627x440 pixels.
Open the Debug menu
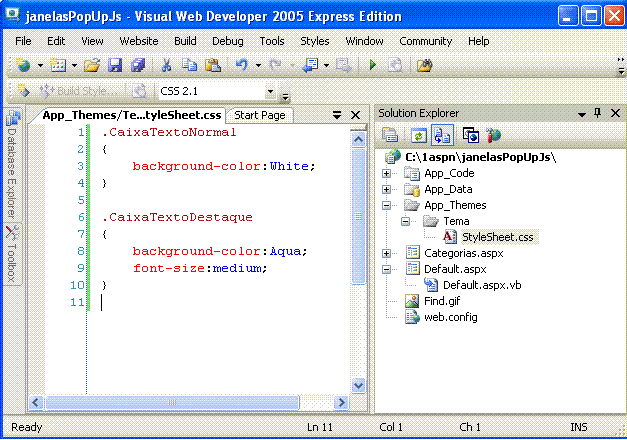click(x=228, y=41)
